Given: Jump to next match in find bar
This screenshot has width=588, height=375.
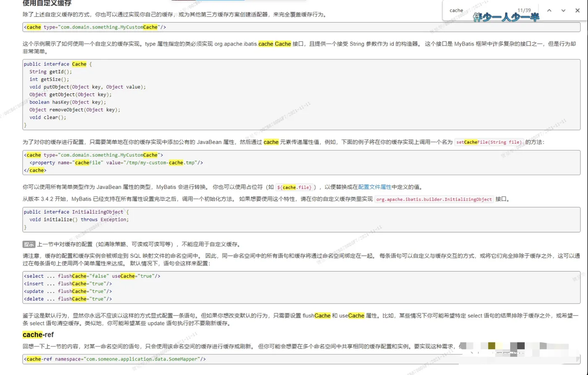Looking at the screenshot, I should 563,10.
